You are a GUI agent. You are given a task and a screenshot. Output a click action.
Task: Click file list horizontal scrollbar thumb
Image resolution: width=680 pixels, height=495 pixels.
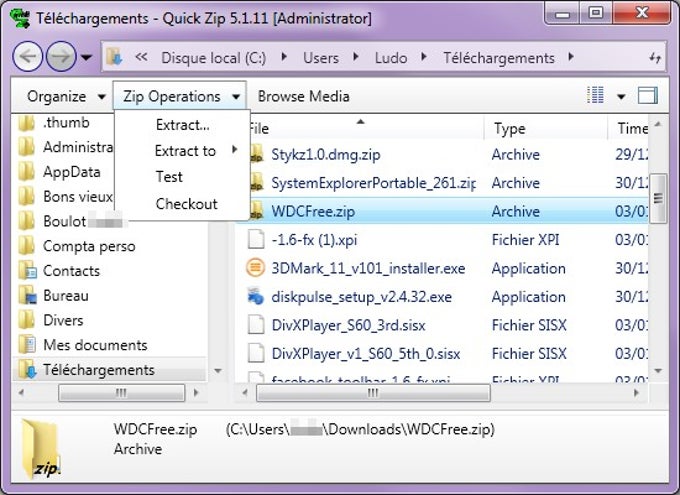[373, 393]
